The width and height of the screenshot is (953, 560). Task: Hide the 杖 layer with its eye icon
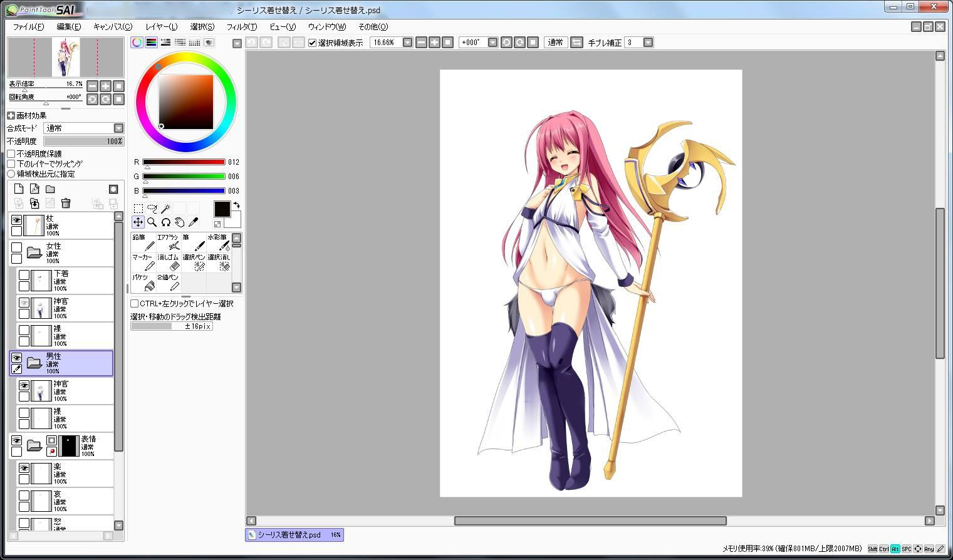click(x=16, y=220)
